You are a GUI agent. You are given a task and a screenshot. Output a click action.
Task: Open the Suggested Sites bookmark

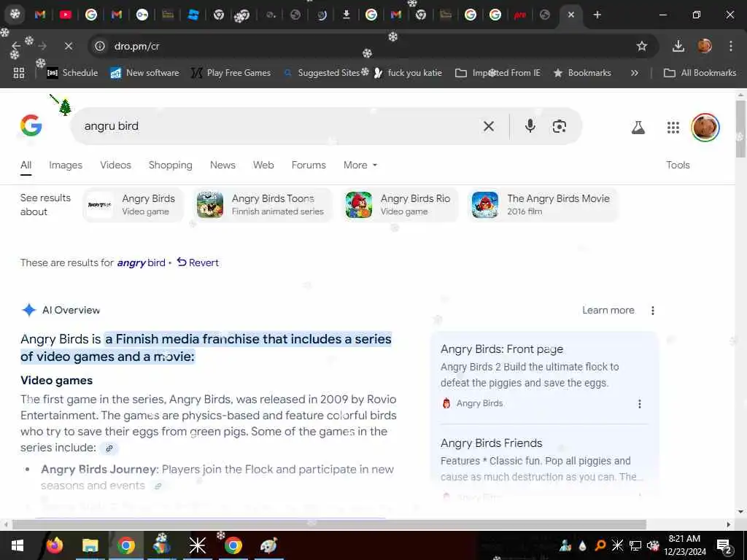[x=322, y=73]
